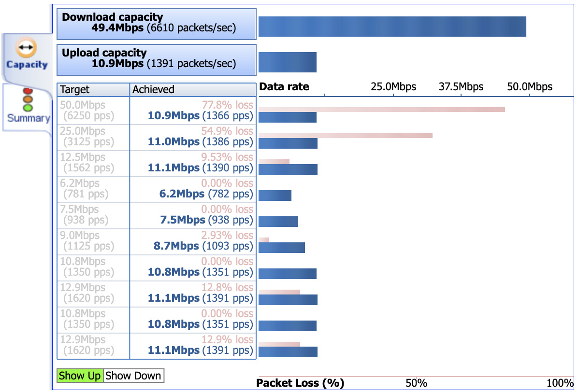Viewport: 578px width, 392px height.
Task: Click the Summary traffic light icon
Action: coord(28,99)
